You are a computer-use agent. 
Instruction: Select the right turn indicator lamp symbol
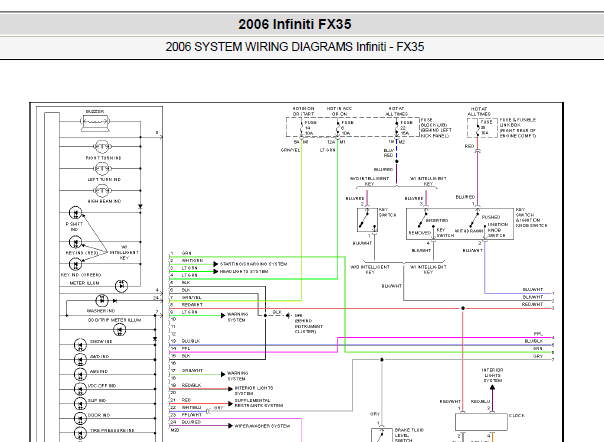102,147
